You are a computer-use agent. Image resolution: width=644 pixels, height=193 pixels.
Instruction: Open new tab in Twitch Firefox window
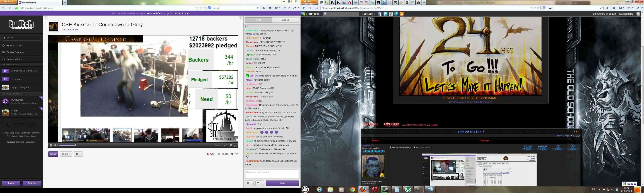65,3
